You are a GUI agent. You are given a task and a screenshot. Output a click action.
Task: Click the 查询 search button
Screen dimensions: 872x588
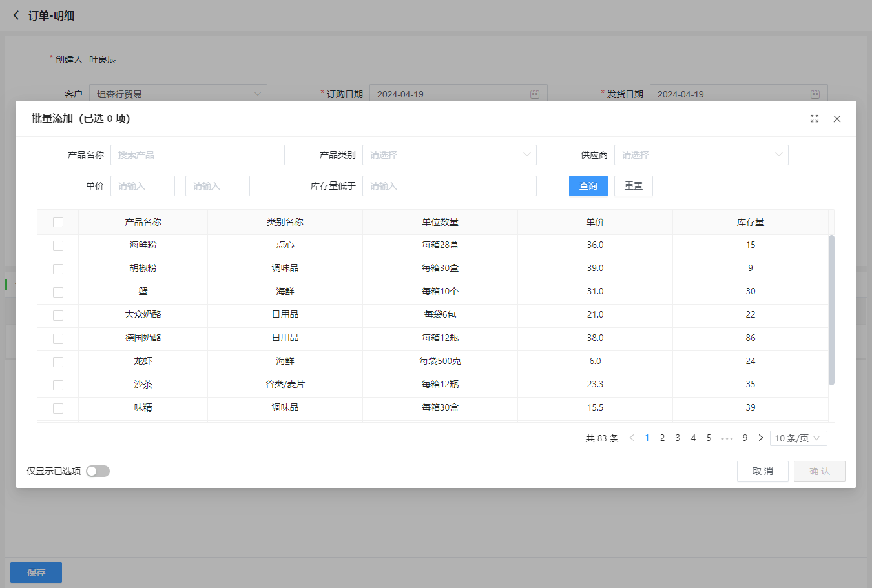(x=588, y=186)
